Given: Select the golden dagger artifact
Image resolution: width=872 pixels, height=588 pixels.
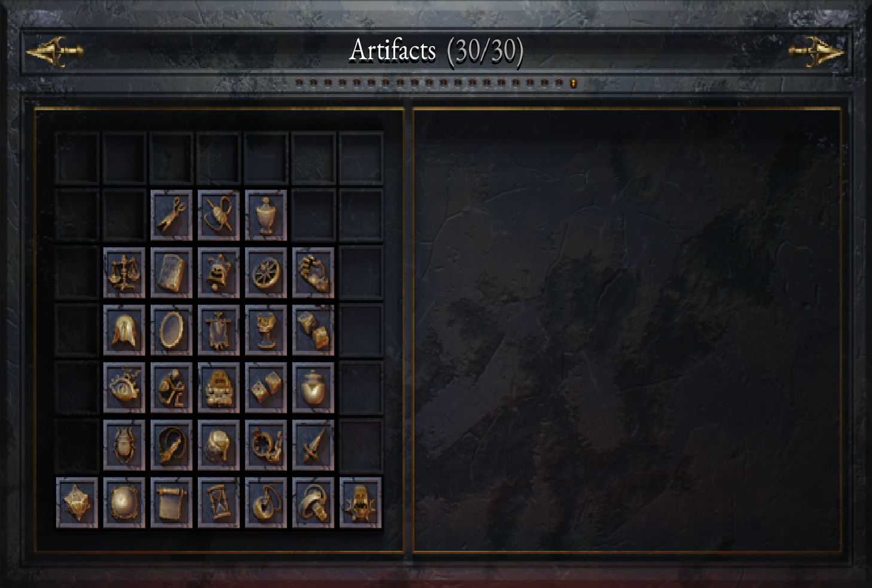Looking at the screenshot, I should [x=313, y=445].
